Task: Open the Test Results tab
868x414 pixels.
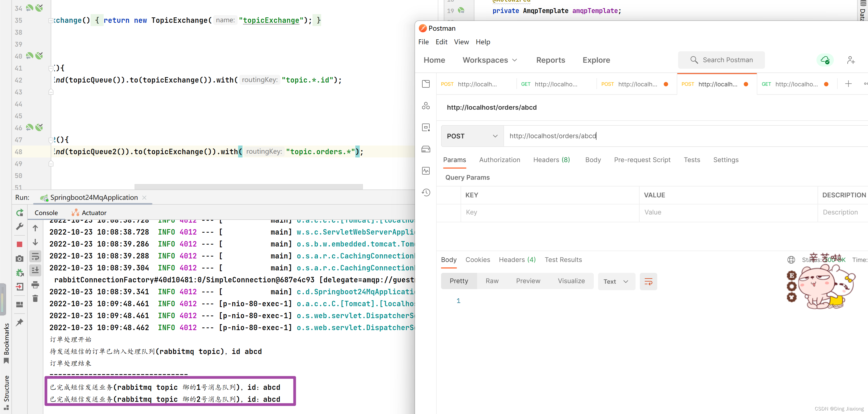Action: point(563,260)
